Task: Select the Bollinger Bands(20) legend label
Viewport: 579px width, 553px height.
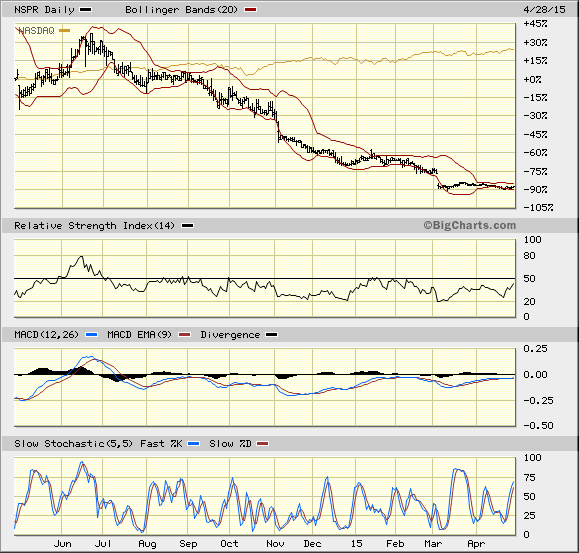Action: click(x=181, y=10)
